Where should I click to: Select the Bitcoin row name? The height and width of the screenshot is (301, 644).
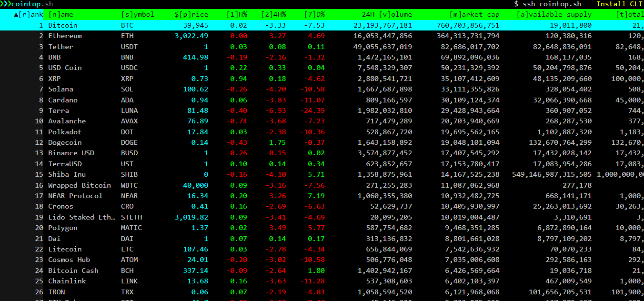[x=62, y=25]
